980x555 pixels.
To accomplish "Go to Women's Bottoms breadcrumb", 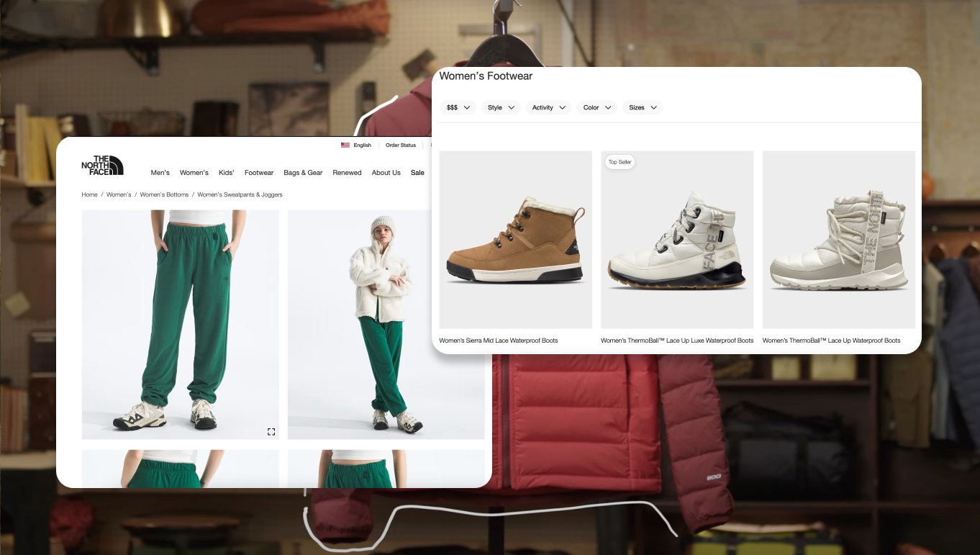I will [164, 195].
